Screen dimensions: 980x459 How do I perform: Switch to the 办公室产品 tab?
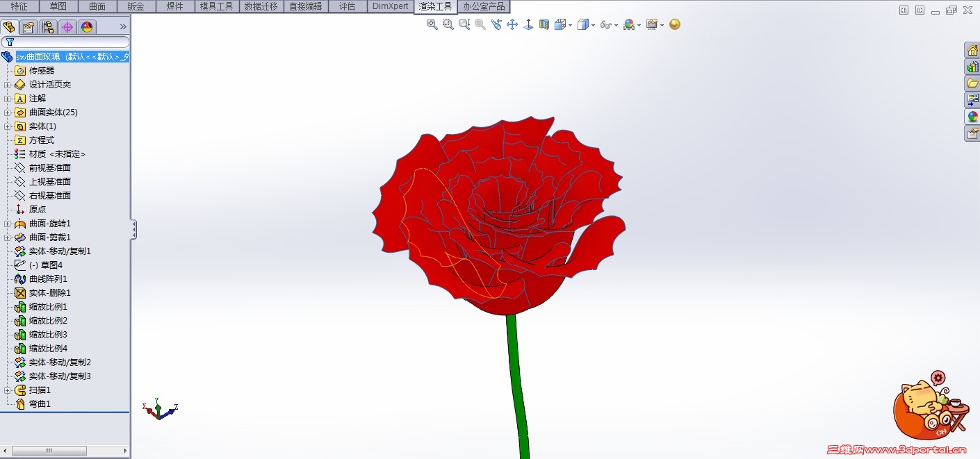[484, 6]
